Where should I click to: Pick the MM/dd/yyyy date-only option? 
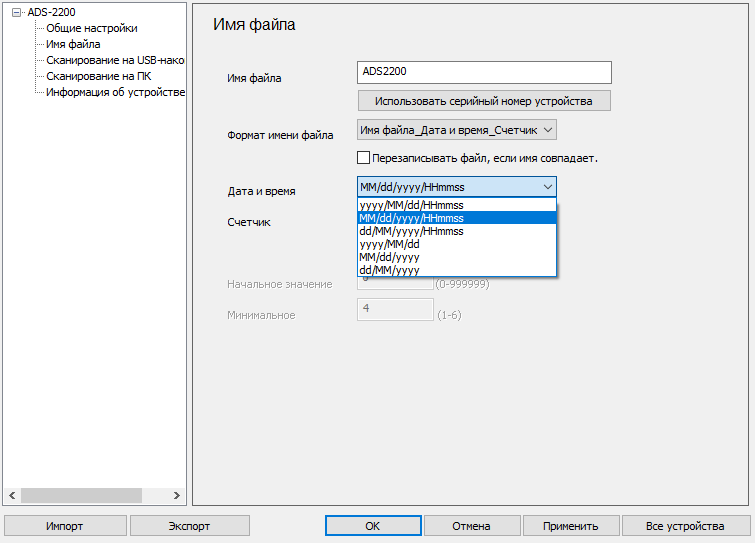tap(389, 257)
